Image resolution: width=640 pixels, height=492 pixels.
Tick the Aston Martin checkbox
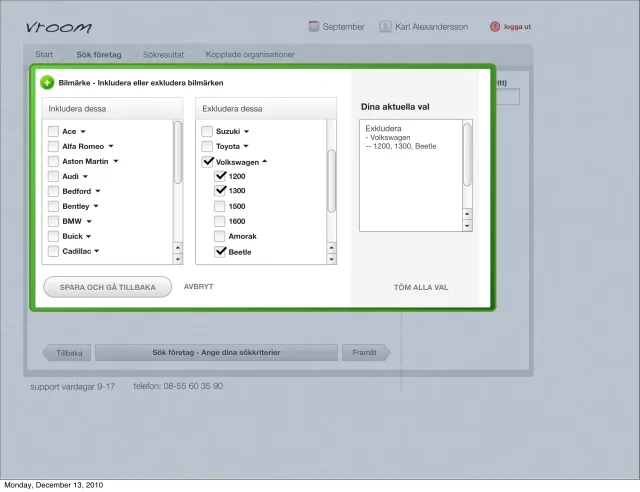53,161
